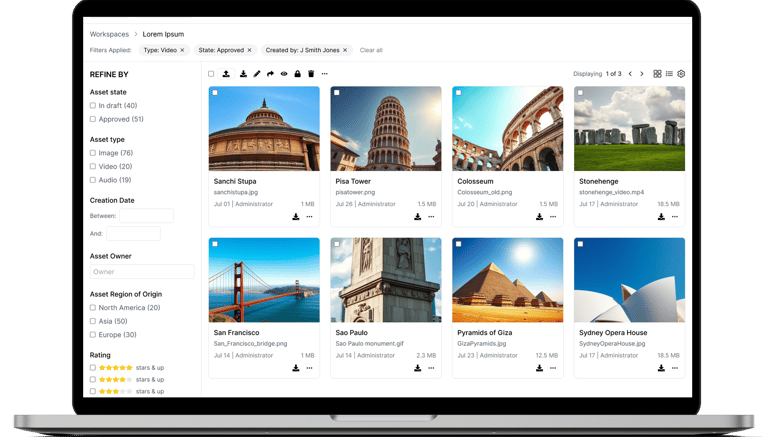
Task: Select the Stonehenge card checkbox
Action: 580,93
